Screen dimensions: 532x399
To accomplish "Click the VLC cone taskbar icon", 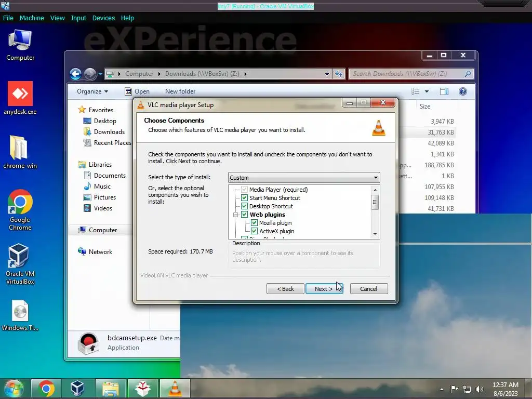I will (x=175, y=389).
